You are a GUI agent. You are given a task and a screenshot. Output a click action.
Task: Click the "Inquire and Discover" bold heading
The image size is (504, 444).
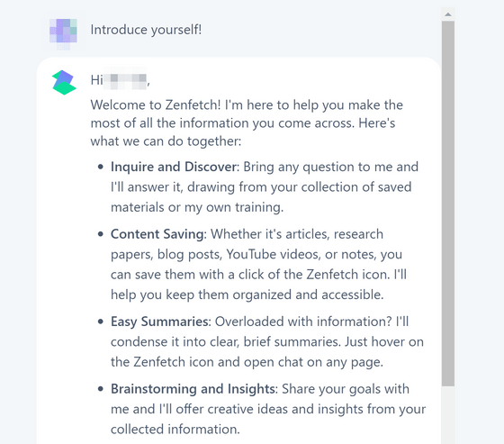click(x=174, y=167)
